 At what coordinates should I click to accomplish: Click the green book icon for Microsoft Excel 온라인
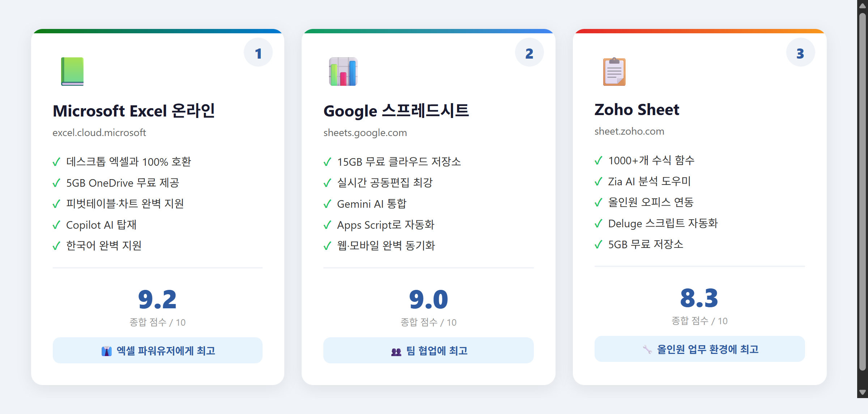[x=73, y=72]
